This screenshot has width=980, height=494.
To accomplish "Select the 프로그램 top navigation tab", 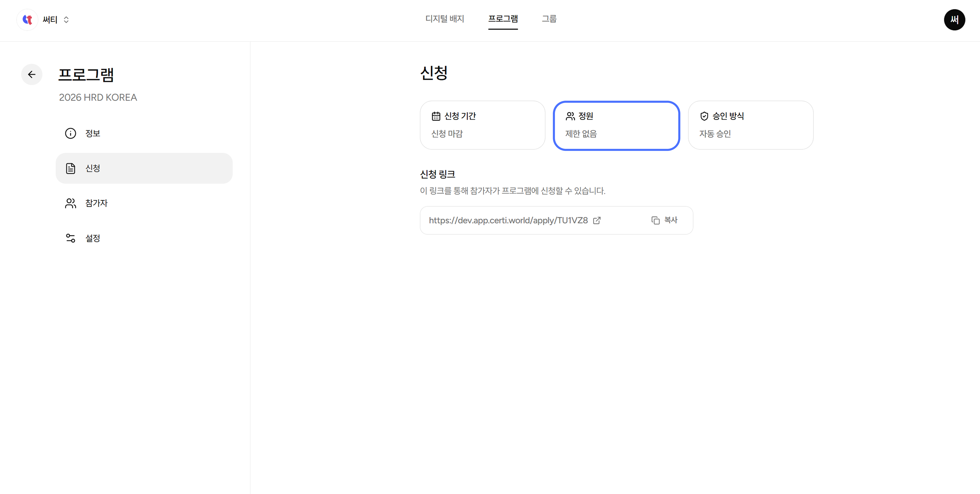I will click(x=503, y=19).
